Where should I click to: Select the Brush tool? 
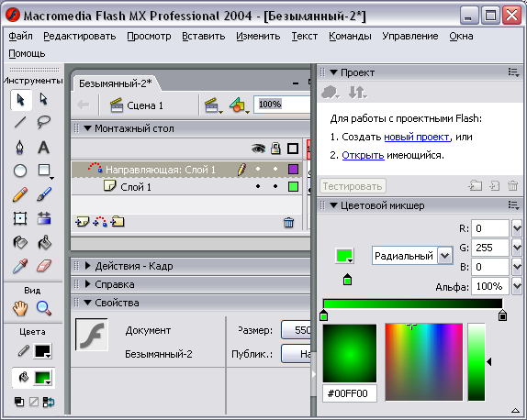click(44, 194)
